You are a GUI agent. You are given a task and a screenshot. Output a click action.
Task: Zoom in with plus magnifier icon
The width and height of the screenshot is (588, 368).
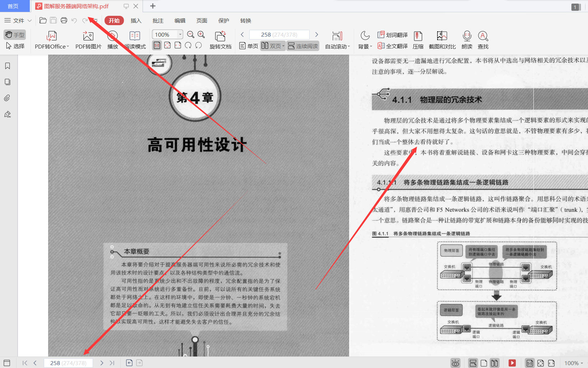tap(201, 34)
